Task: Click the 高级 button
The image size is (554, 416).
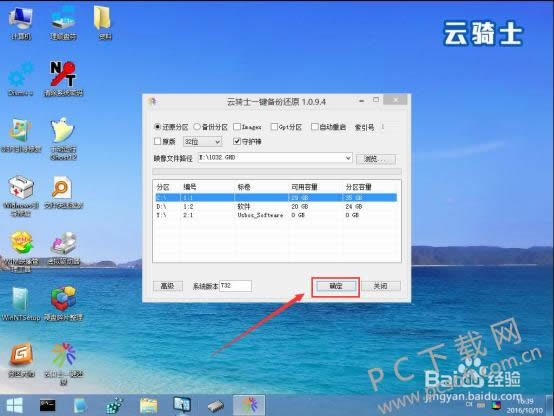Action: tap(167, 286)
